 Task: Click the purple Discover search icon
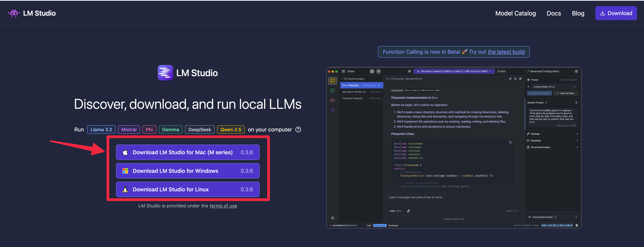coord(332,110)
